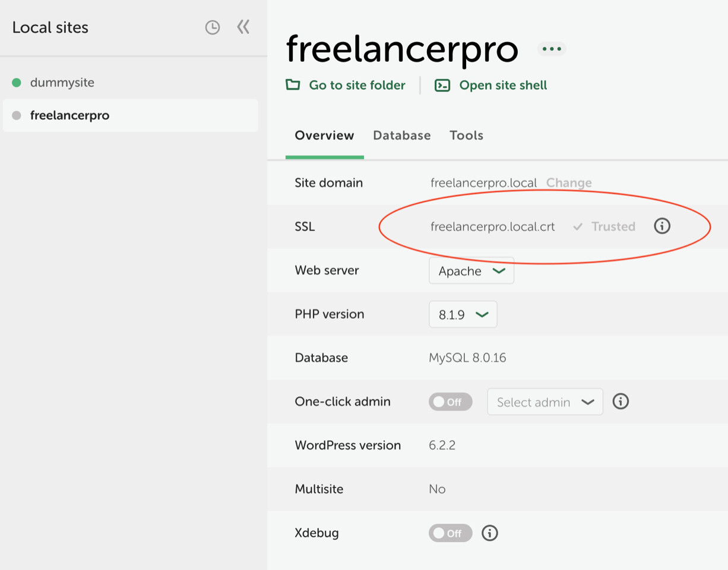Click the Change site domain link
This screenshot has height=570, width=728.
pyautogui.click(x=569, y=183)
